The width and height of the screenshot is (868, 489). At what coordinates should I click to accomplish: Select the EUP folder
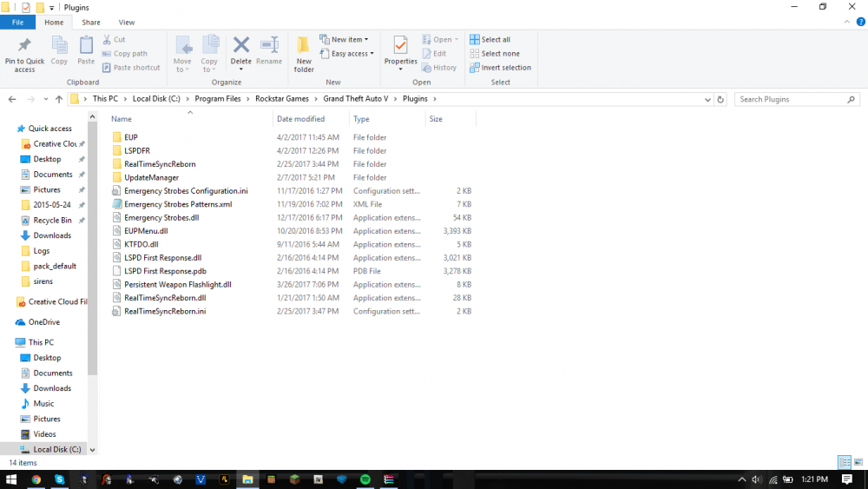131,137
